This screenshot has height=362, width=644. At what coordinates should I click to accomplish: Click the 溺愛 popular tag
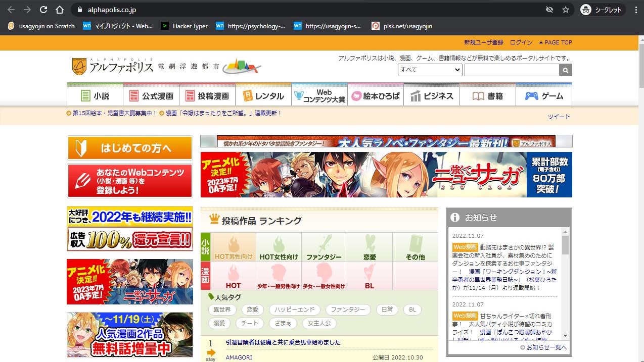219,323
